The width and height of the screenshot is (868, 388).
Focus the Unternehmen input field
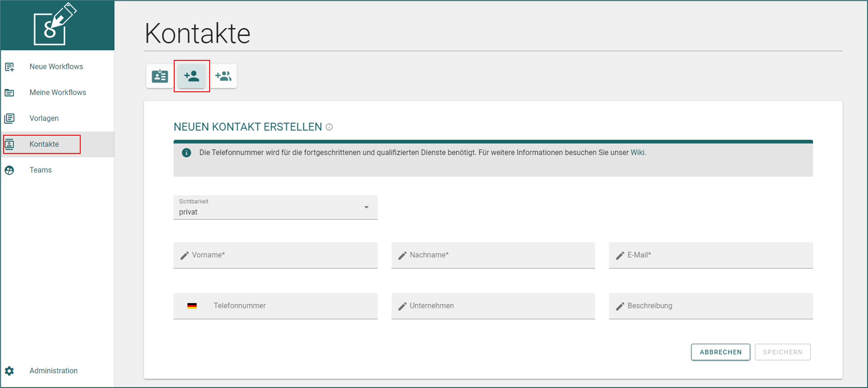click(x=493, y=306)
